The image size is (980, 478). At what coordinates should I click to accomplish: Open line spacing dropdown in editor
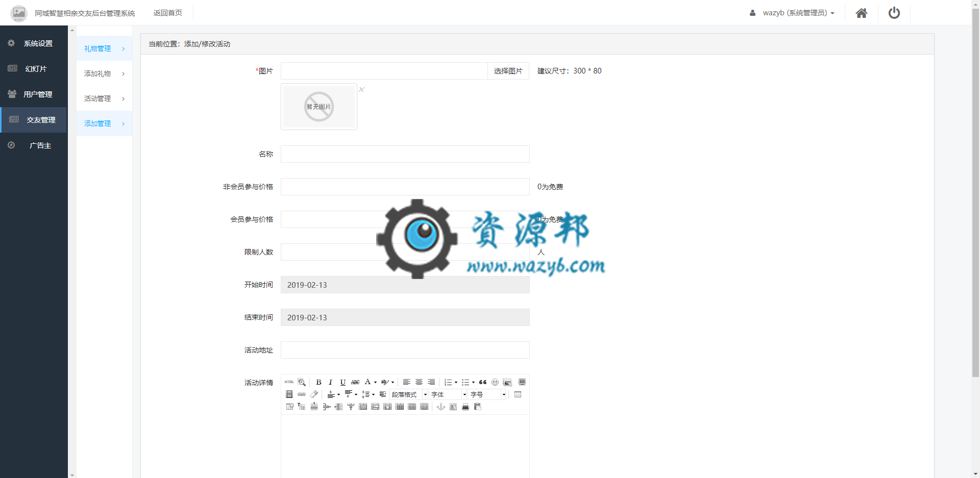point(369,394)
